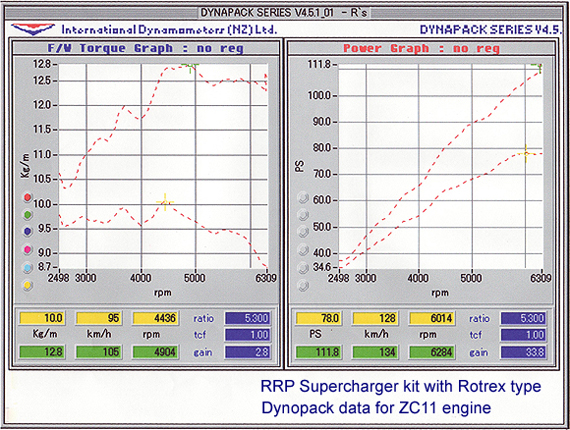The height and width of the screenshot is (430, 570).
Task: Click the torque panel ratio 5.300 field
Action: (248, 318)
